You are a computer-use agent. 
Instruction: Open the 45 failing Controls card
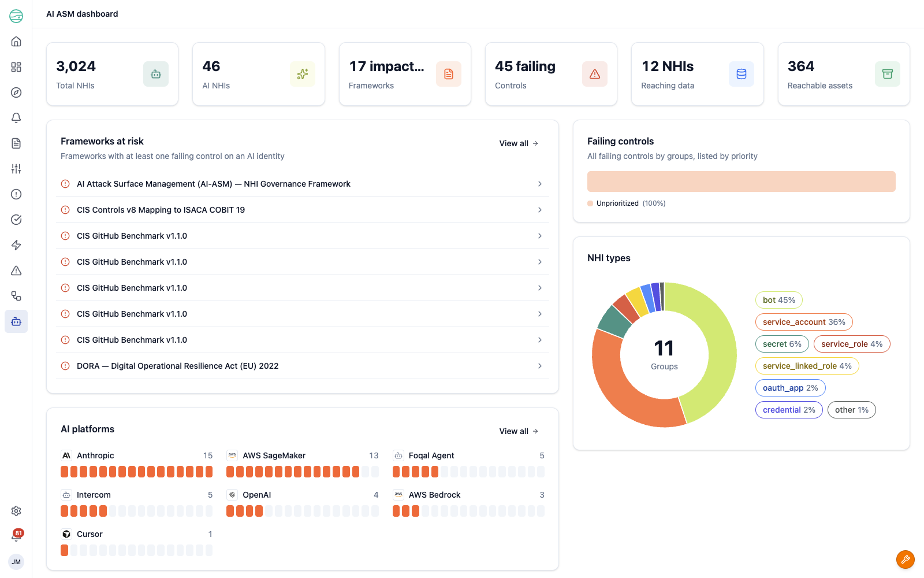[x=551, y=74]
